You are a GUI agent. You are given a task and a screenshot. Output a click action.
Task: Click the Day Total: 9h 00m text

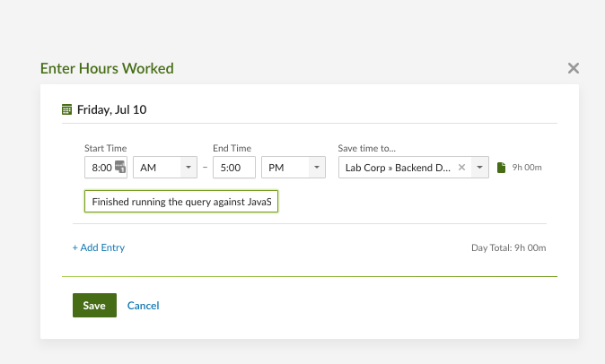pyautogui.click(x=508, y=247)
